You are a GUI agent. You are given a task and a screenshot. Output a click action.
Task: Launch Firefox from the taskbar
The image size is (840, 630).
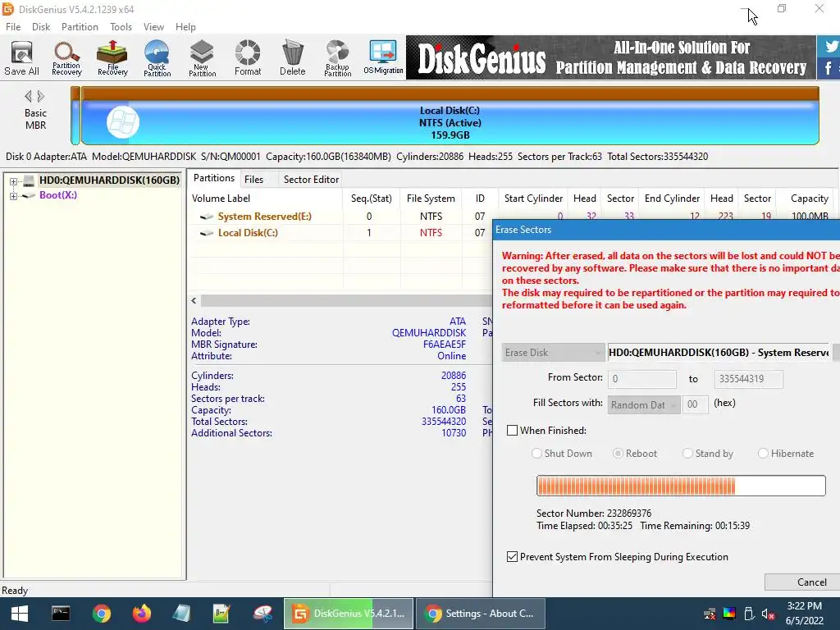click(x=141, y=614)
